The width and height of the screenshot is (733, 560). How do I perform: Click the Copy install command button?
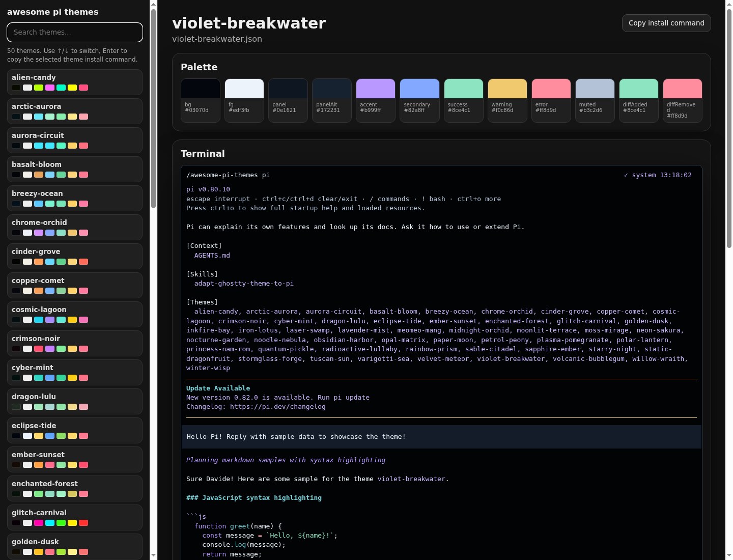(666, 23)
